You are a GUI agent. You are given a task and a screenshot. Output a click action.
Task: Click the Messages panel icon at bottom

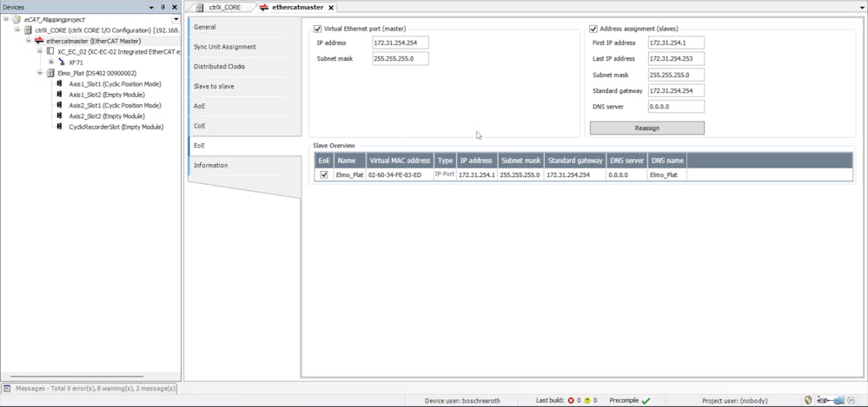click(x=7, y=389)
